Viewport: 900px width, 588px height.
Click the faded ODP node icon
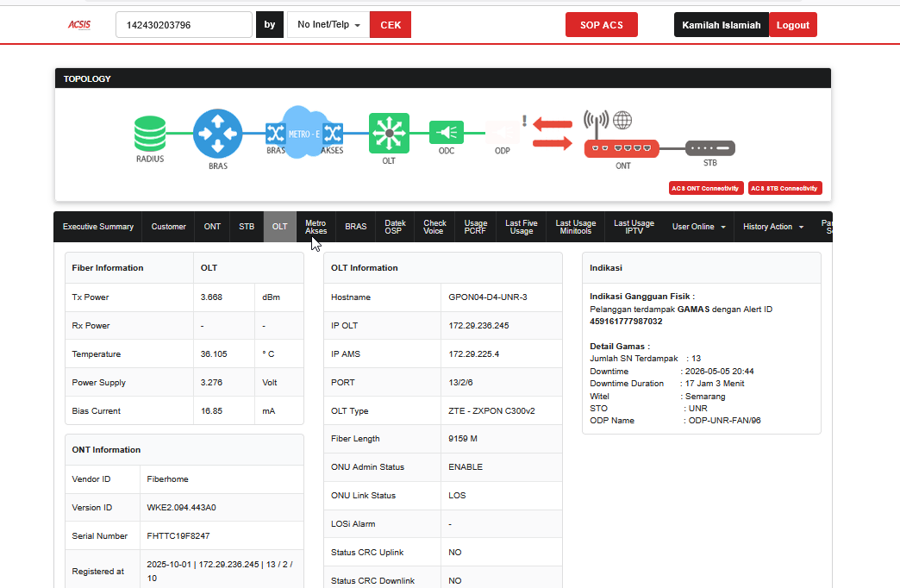503,134
